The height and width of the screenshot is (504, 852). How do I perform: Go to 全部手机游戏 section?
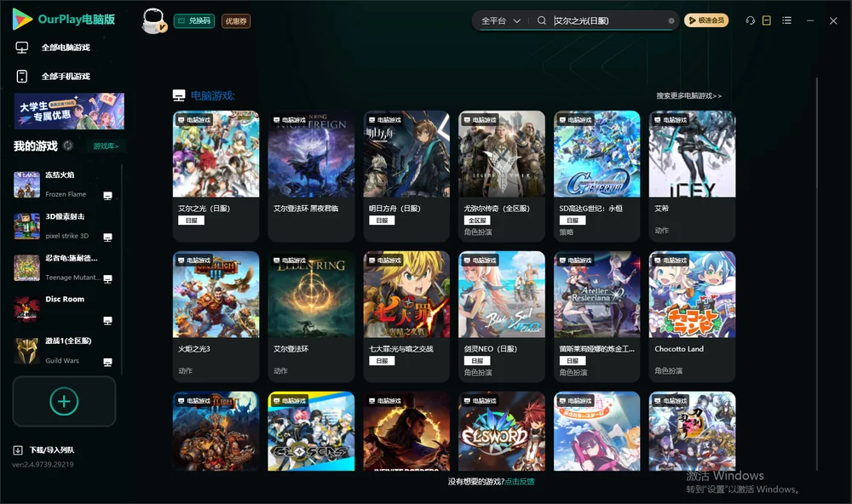point(66,77)
